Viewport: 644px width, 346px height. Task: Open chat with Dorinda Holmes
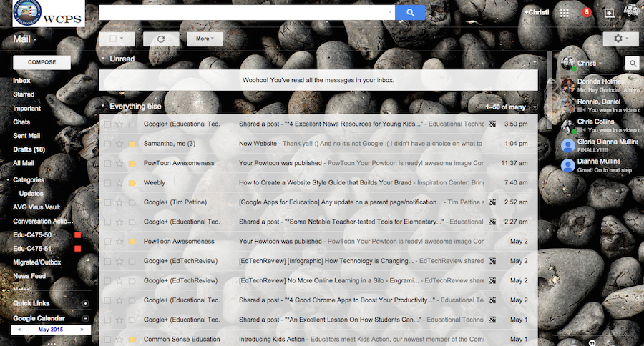pos(600,85)
